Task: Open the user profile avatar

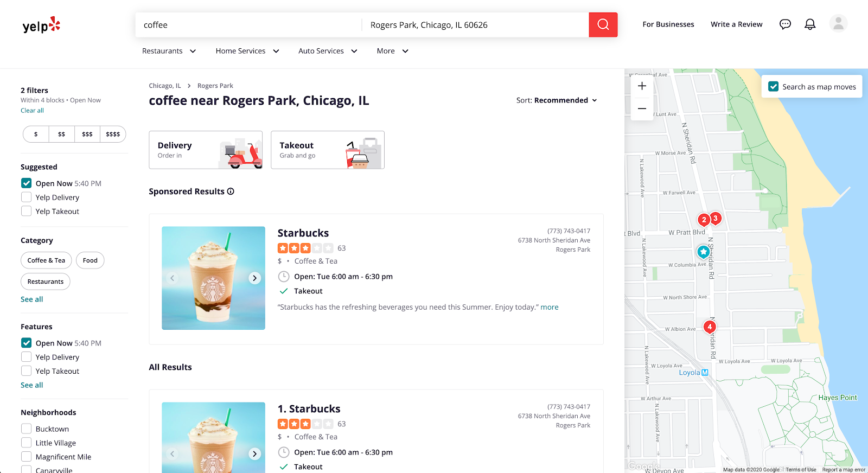Action: [x=838, y=24]
